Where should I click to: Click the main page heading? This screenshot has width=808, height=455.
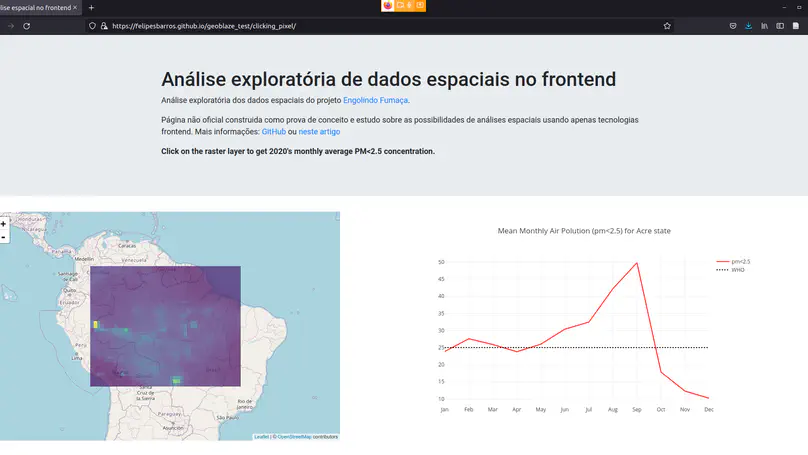(x=389, y=79)
